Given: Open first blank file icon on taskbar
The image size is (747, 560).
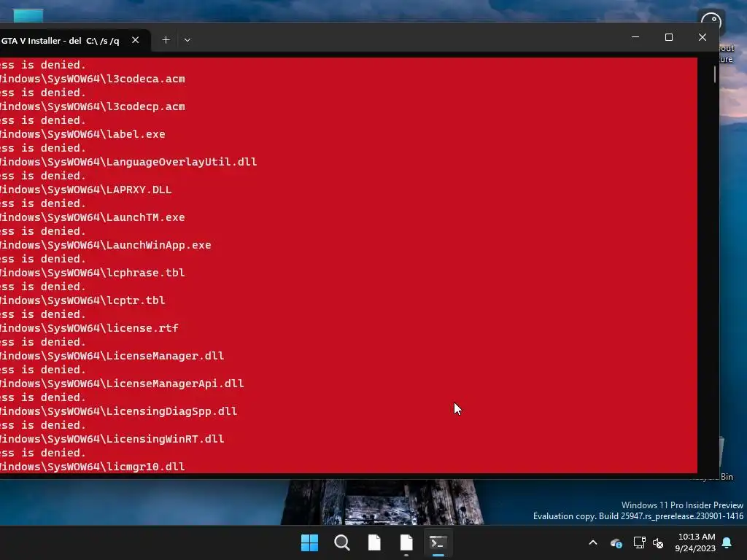Looking at the screenshot, I should pos(374,542).
